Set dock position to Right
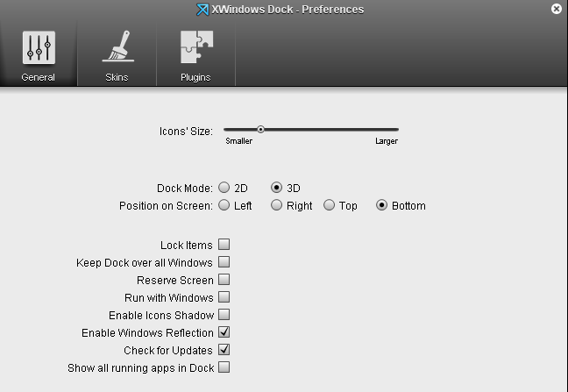The image size is (568, 392). pos(277,206)
